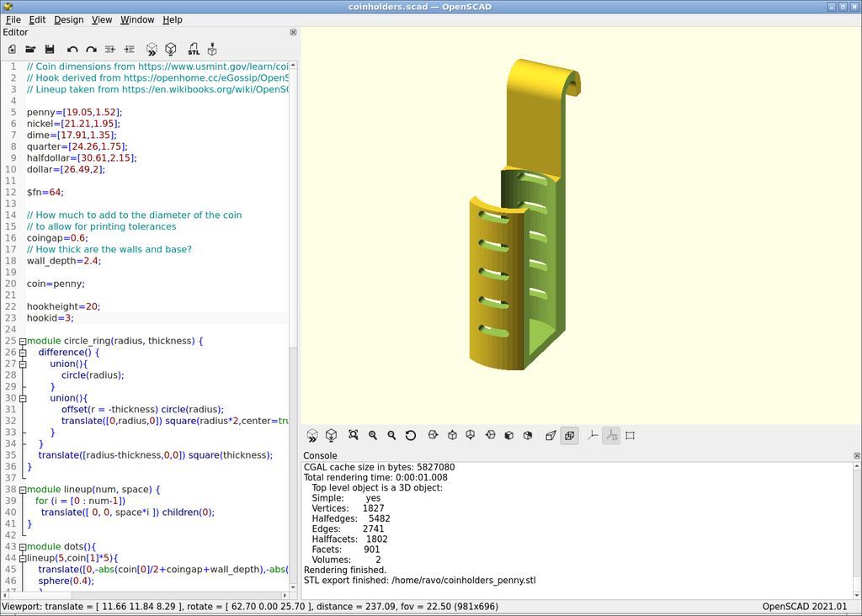Close the Editor panel
862x616 pixels.
click(x=293, y=33)
